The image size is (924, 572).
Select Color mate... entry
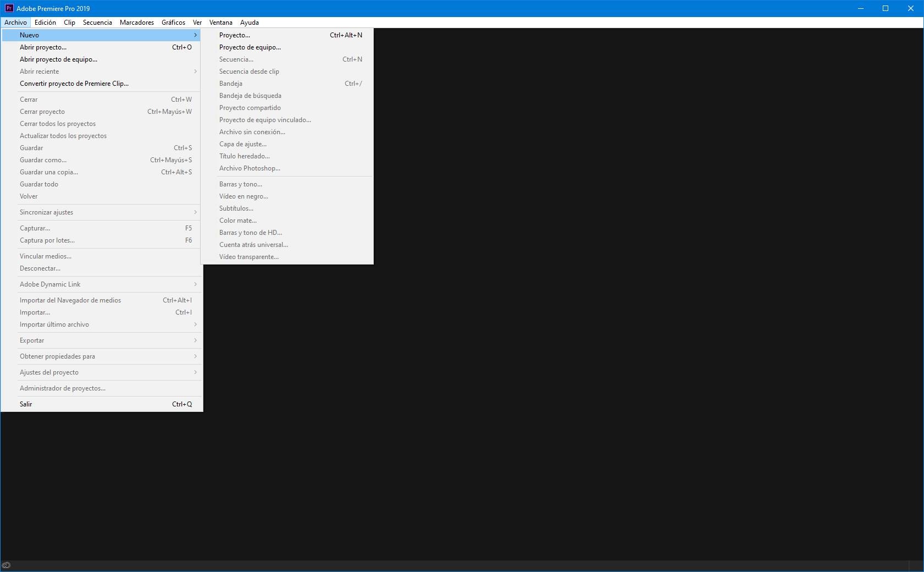pos(287,221)
